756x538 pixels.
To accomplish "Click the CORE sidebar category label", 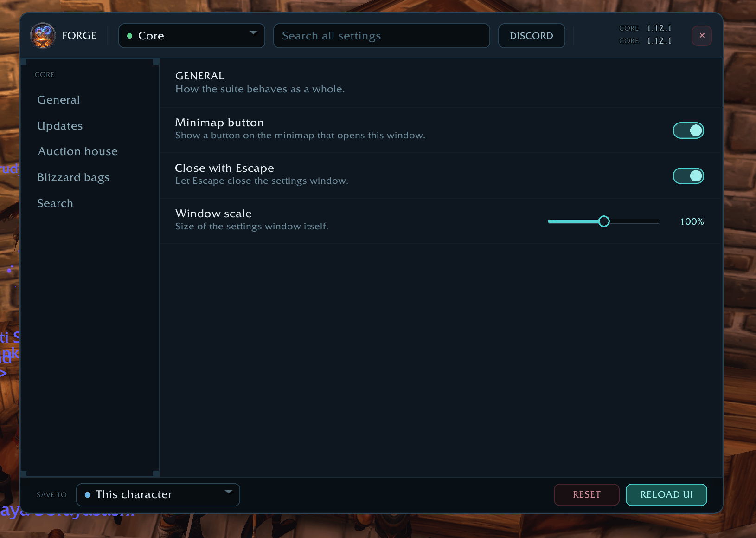I will tap(45, 75).
